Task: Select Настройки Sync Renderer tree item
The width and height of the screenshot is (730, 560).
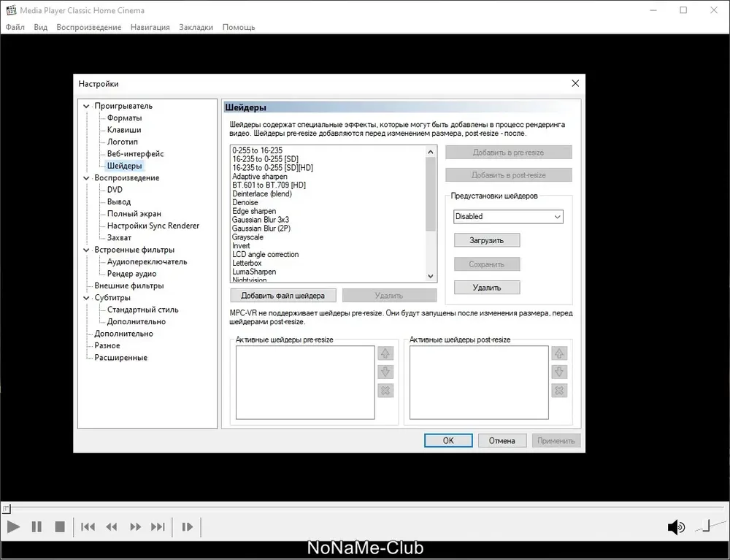Action: pos(153,226)
